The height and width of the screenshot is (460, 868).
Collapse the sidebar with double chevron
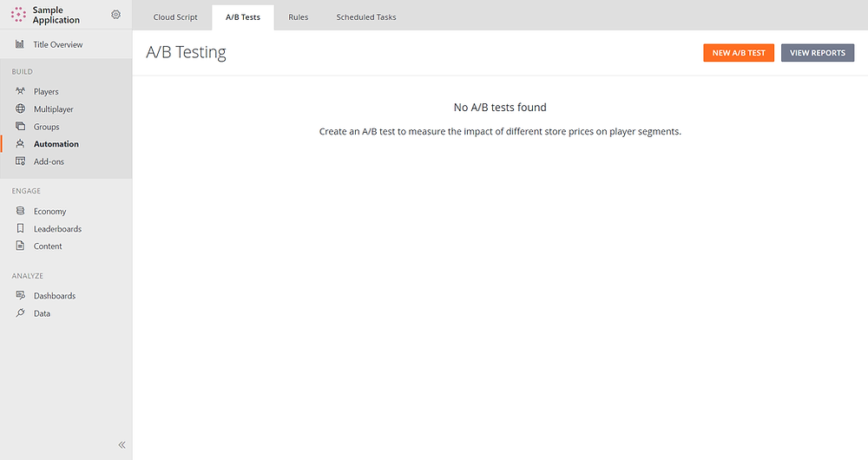122,444
